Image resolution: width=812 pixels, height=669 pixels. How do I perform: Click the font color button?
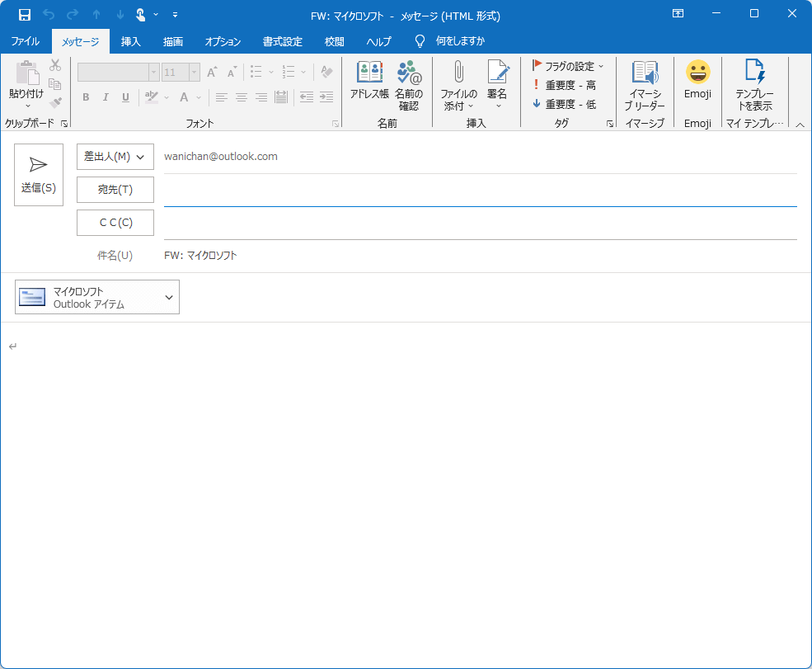[185, 97]
